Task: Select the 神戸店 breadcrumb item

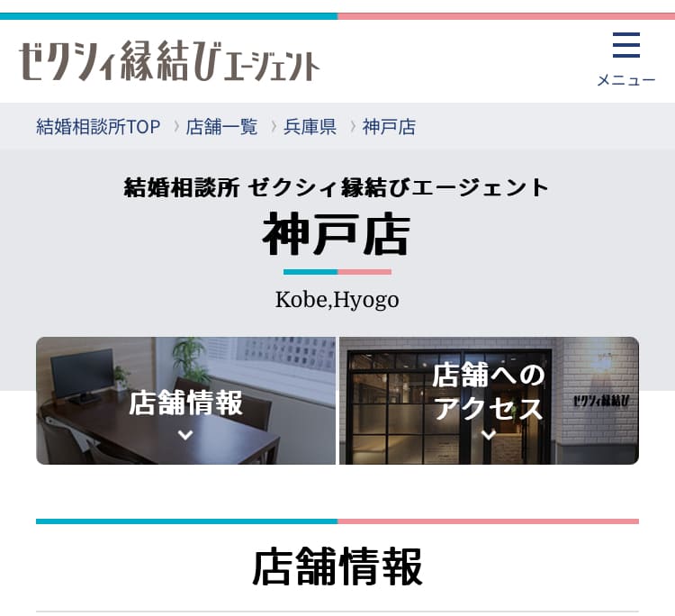Action: coord(389,127)
